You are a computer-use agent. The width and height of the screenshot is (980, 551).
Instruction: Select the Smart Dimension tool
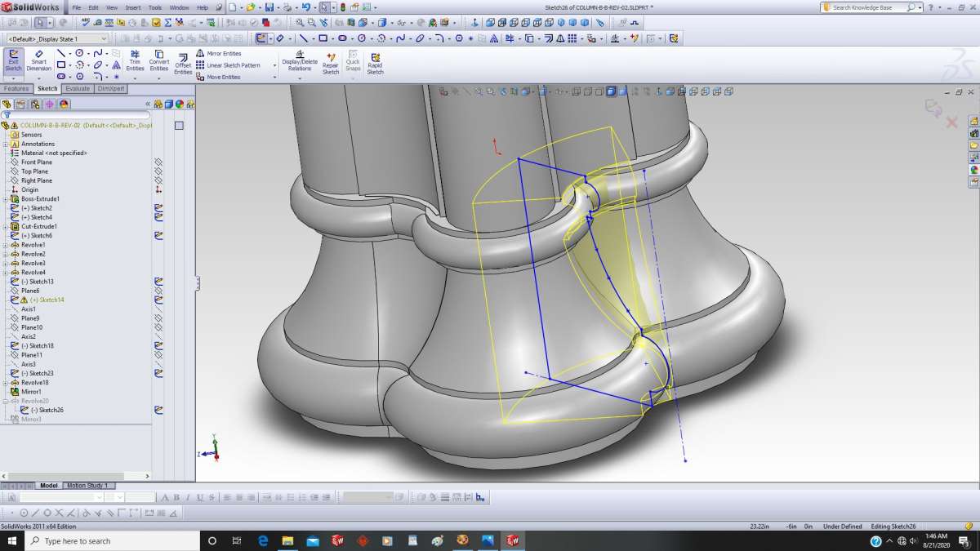pos(38,61)
